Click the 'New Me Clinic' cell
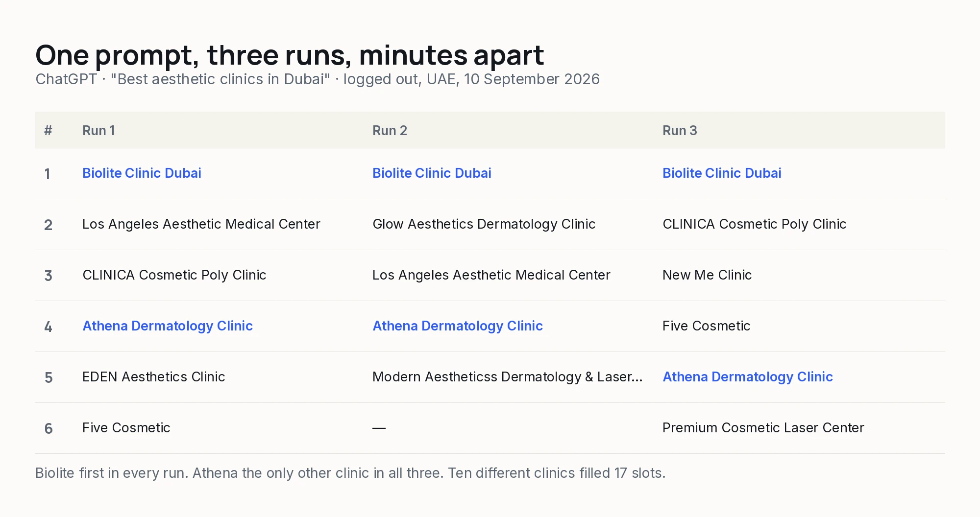The image size is (980, 517). (707, 275)
